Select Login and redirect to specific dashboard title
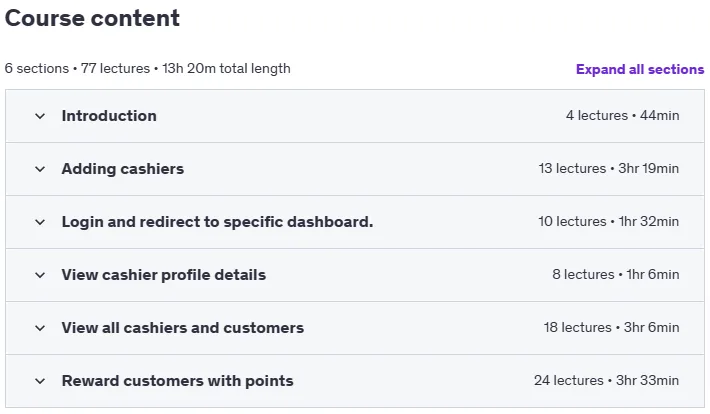The width and height of the screenshot is (710, 414). pyautogui.click(x=217, y=222)
